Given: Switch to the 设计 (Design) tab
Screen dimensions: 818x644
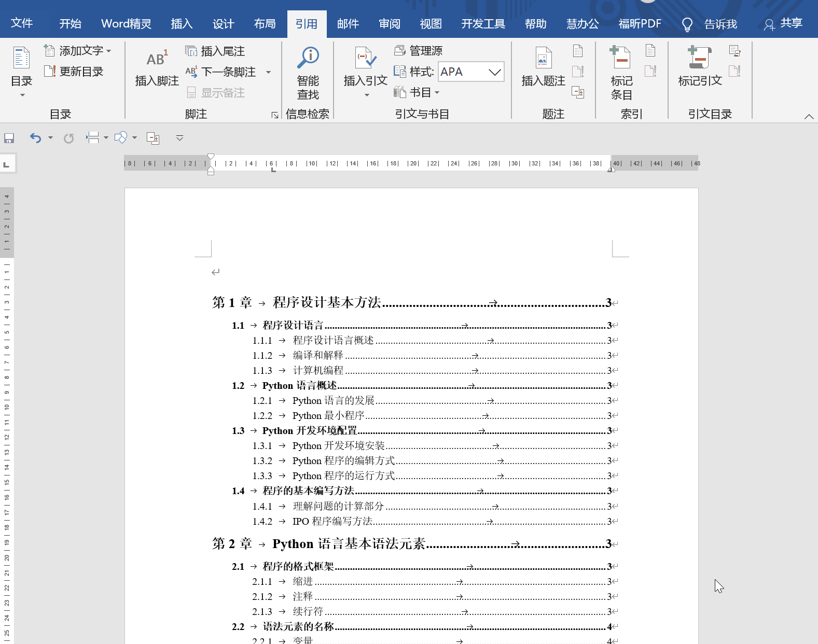Looking at the screenshot, I should pyautogui.click(x=223, y=24).
